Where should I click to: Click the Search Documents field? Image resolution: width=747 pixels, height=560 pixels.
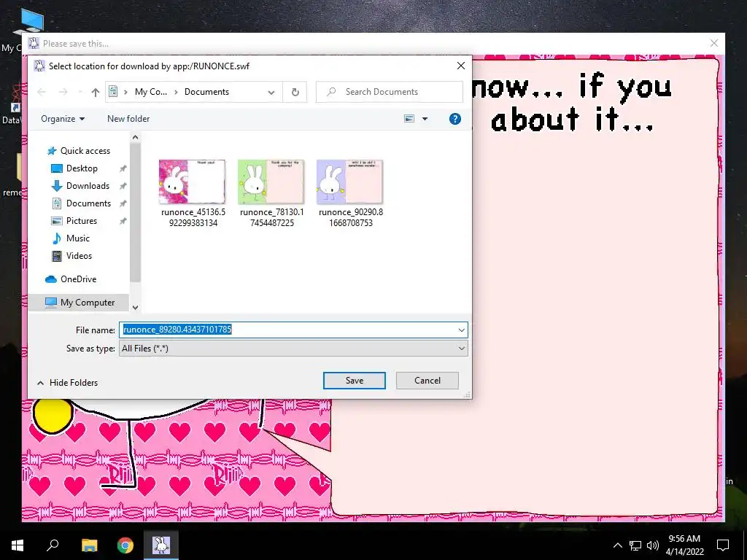(x=390, y=92)
